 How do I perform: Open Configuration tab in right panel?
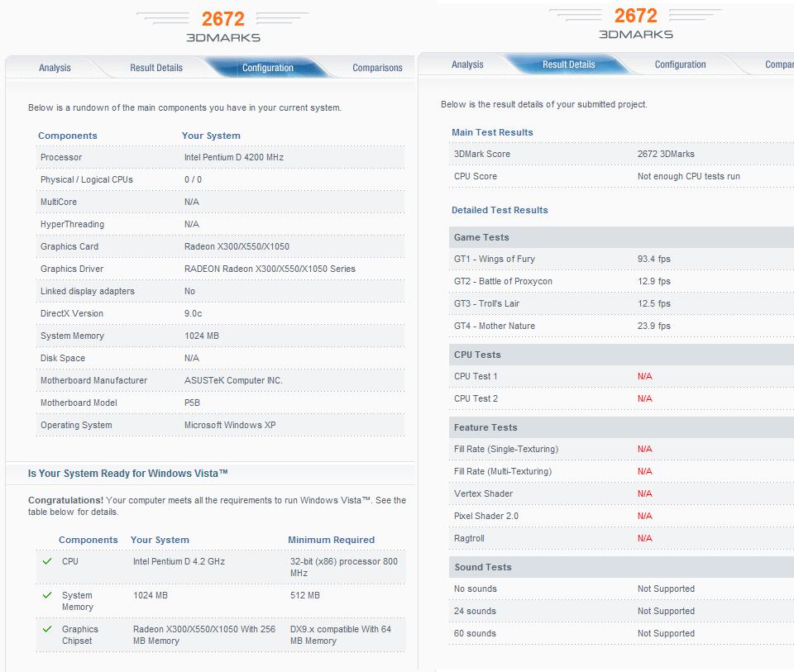680,64
